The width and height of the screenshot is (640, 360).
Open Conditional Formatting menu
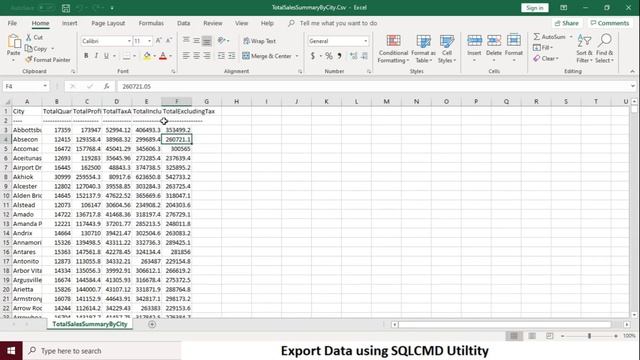click(x=393, y=49)
